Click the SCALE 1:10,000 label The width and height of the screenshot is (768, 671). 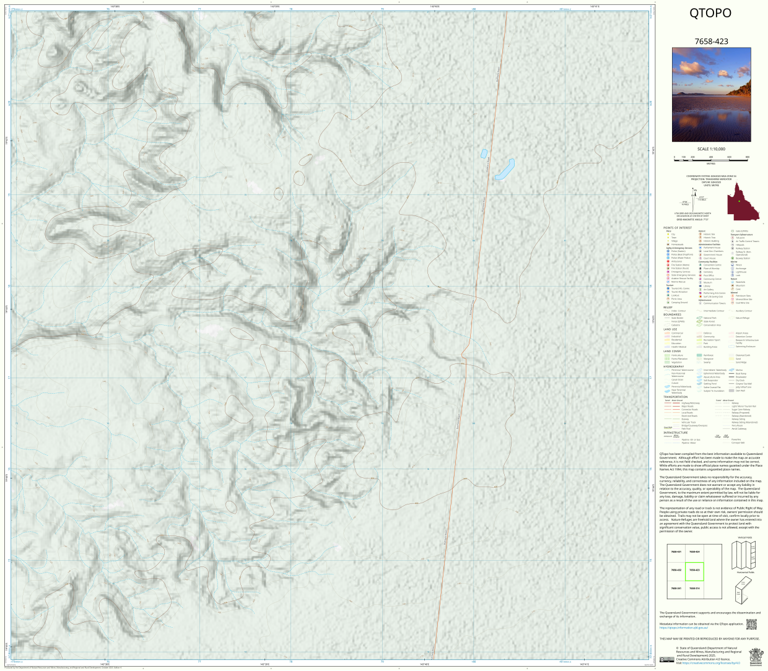[711, 149]
